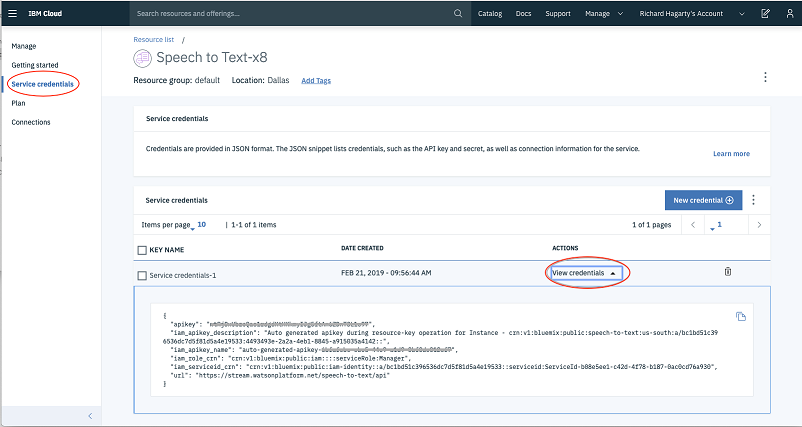Open the resource actions kebab menu

(x=765, y=77)
